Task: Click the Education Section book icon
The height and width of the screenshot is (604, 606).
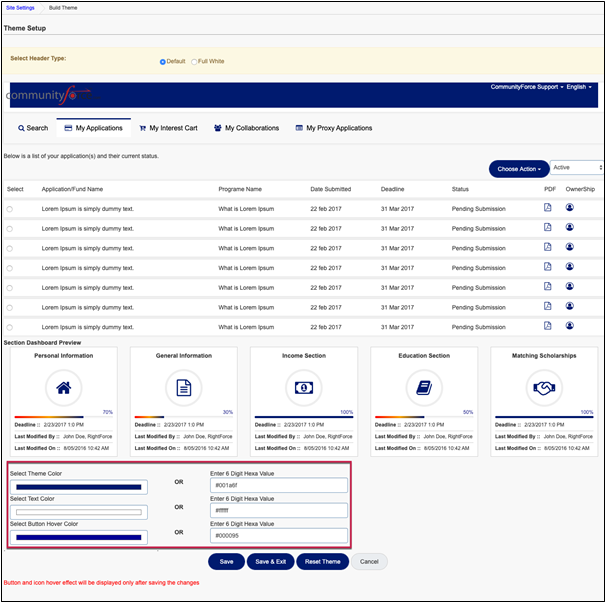Action: pos(423,387)
